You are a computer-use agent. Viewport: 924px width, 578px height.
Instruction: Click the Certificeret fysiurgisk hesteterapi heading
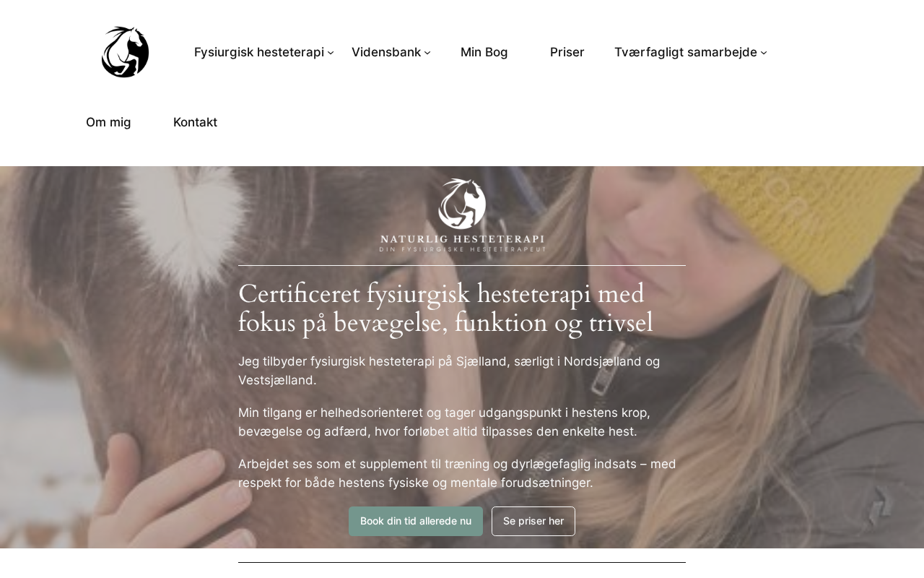coord(446,308)
